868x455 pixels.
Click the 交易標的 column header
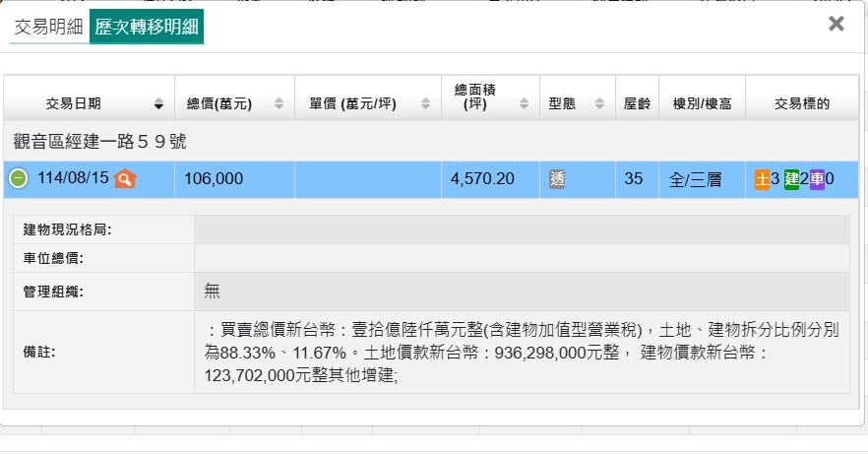tap(802, 103)
